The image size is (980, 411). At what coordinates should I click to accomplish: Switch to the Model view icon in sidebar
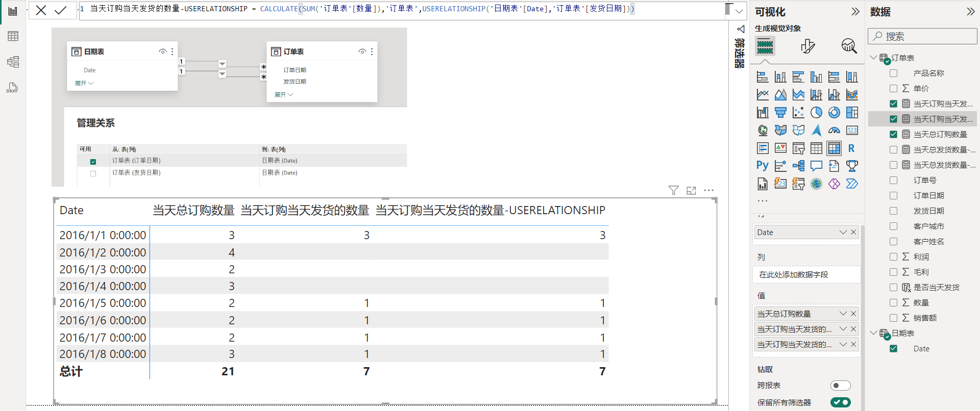click(13, 62)
